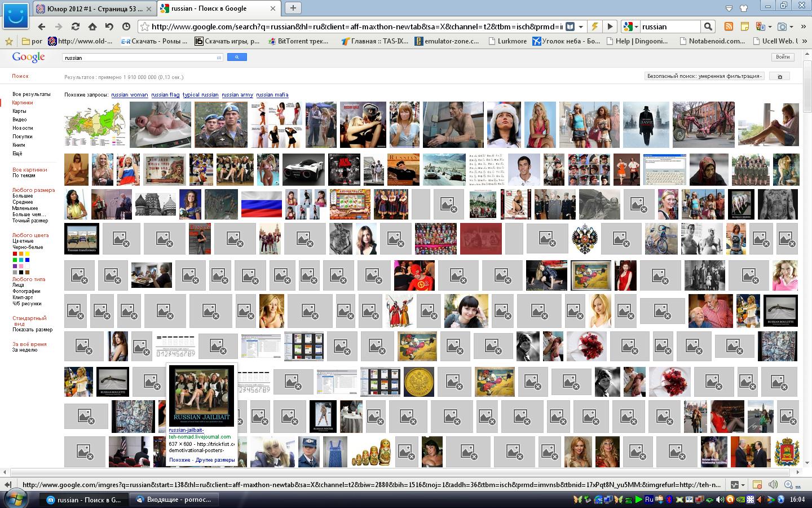Viewport: 812px width, 508px height.
Task: Open the 'BitTorrent трек...' bookmark
Action: (298, 41)
